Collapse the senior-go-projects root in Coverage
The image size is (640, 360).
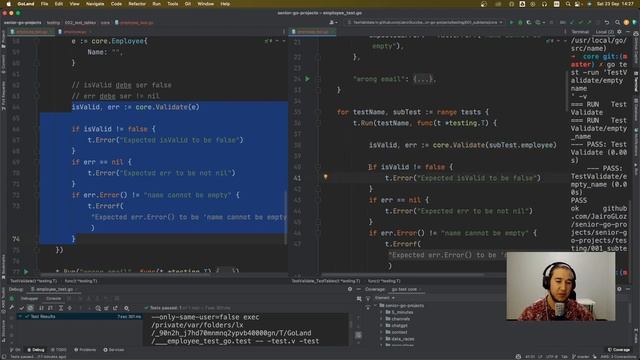[x=376, y=305]
